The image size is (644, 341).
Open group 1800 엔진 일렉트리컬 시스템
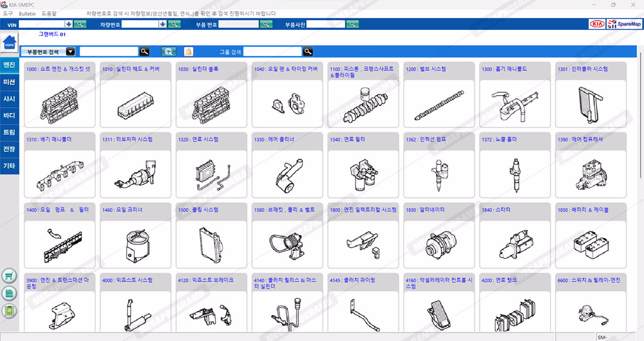click(x=363, y=235)
